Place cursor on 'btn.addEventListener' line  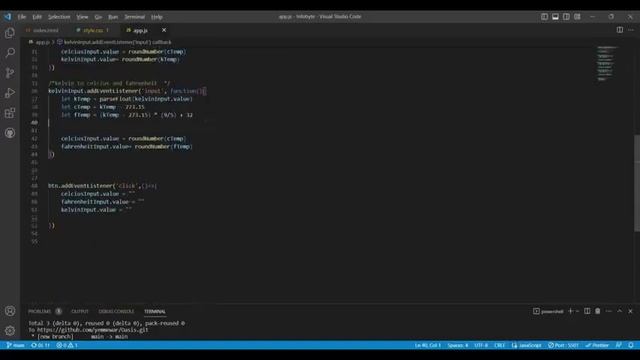click(102, 186)
